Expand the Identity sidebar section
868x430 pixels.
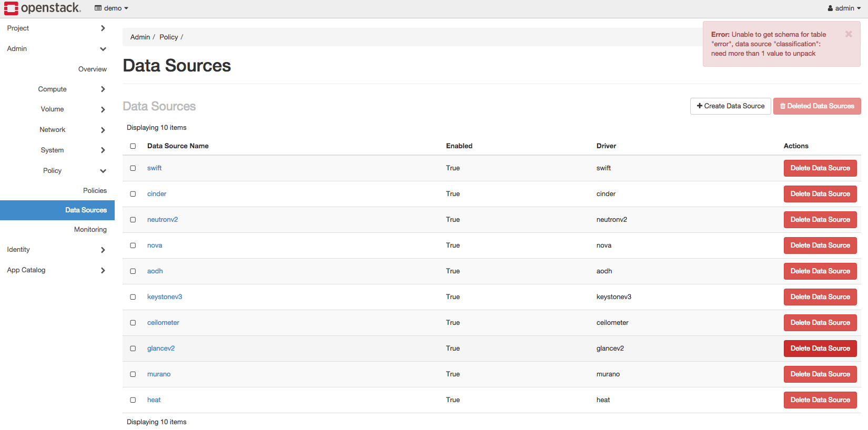point(103,250)
